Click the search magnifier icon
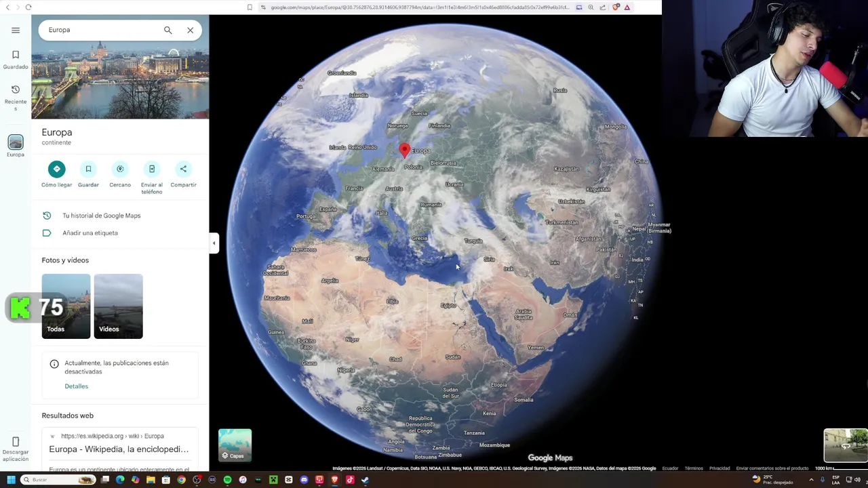The width and height of the screenshot is (868, 488). click(167, 30)
